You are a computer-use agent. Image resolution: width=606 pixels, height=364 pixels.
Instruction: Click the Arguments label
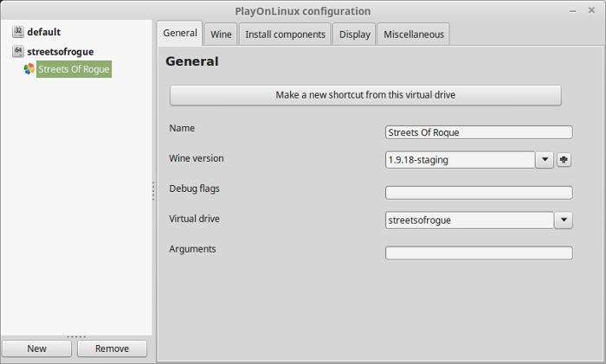point(192,249)
